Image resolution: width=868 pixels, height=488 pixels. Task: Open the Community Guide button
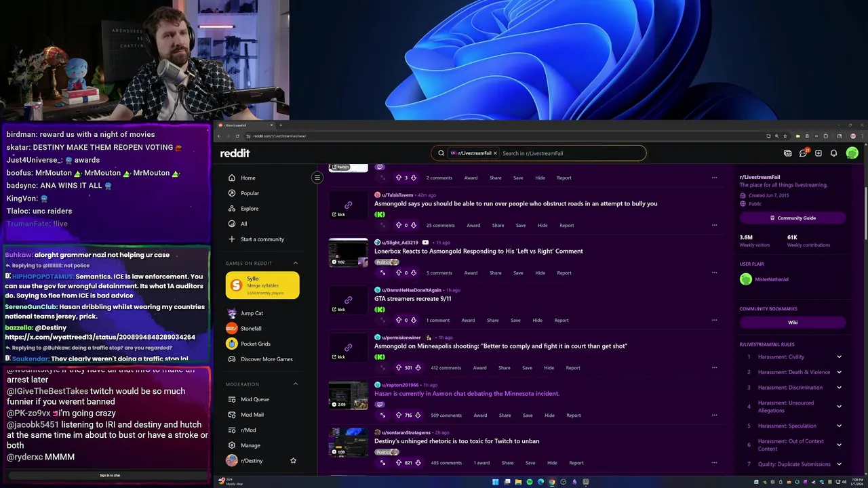coord(793,218)
